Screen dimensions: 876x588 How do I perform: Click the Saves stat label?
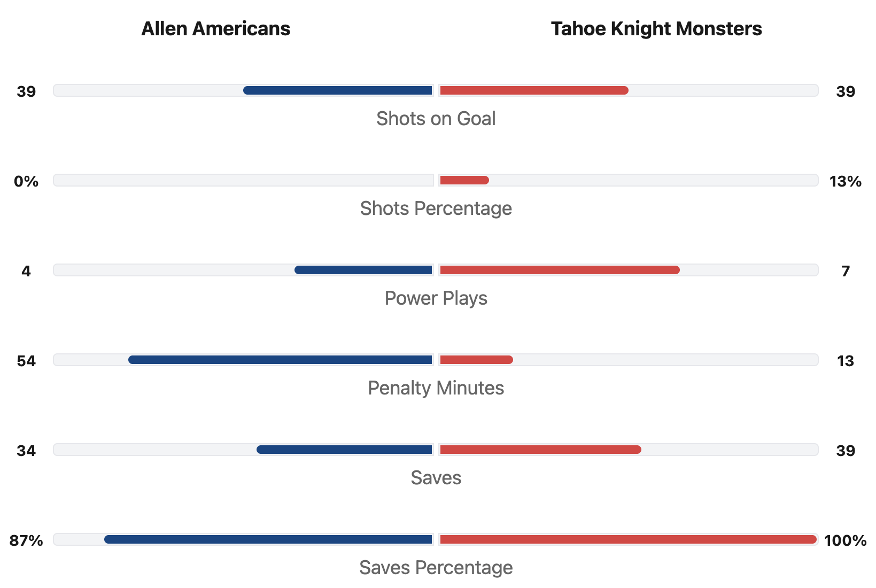click(436, 478)
